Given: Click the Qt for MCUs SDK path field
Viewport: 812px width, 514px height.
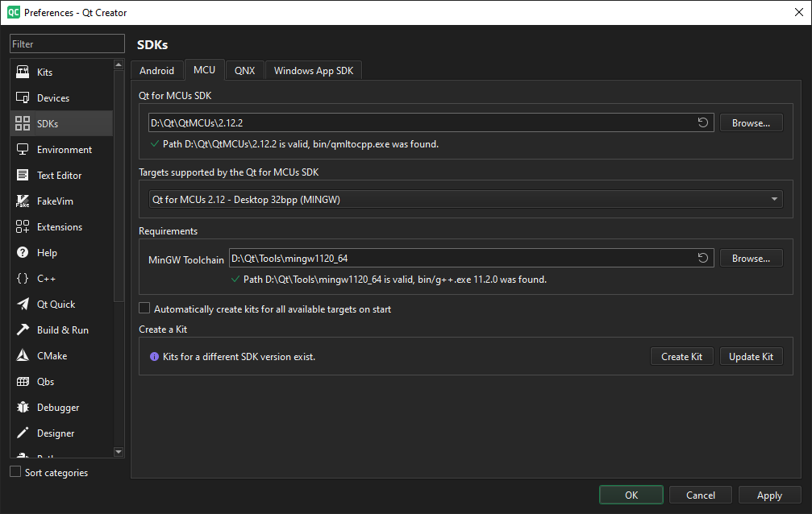Looking at the screenshot, I should [431, 122].
